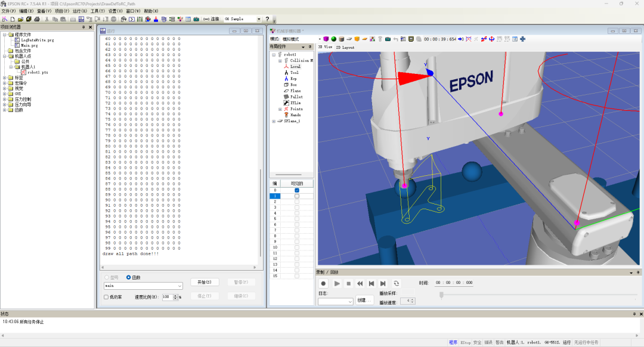
Task: Open the 文件(F) menu
Action: (8, 11)
